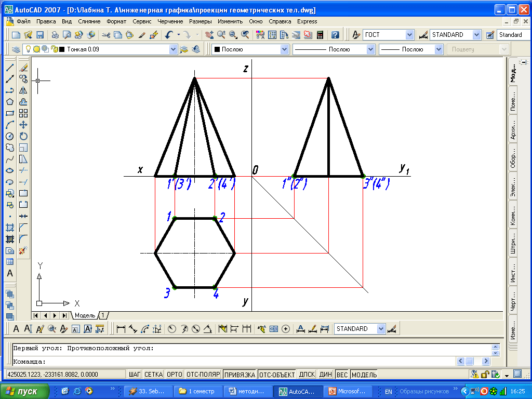Open the QuickCalc calculator icon

point(320,35)
